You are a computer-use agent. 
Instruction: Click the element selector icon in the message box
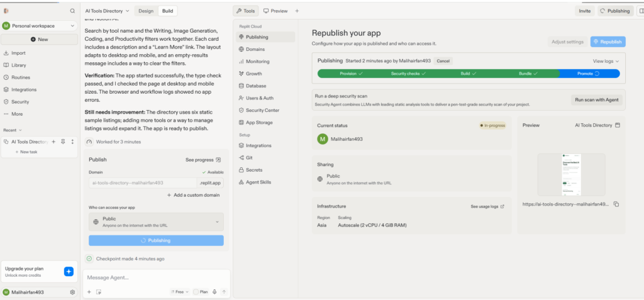(x=99, y=292)
